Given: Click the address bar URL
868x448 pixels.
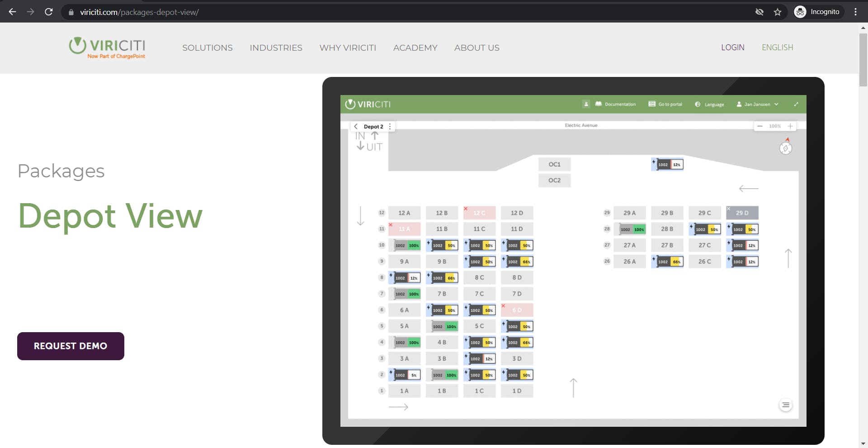Looking at the screenshot, I should (x=139, y=12).
